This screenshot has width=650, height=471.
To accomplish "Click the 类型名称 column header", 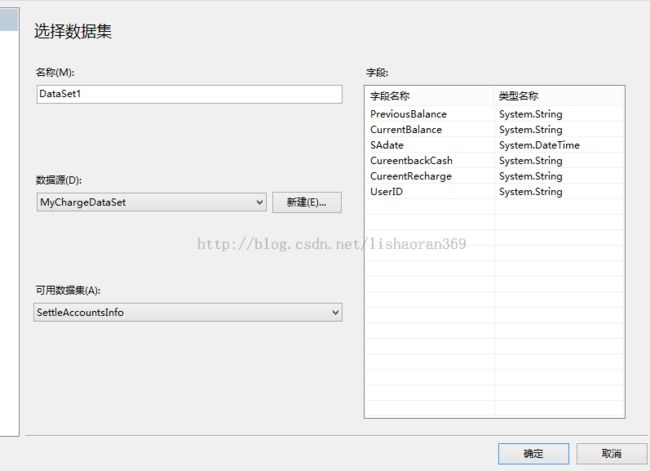I will (x=559, y=96).
